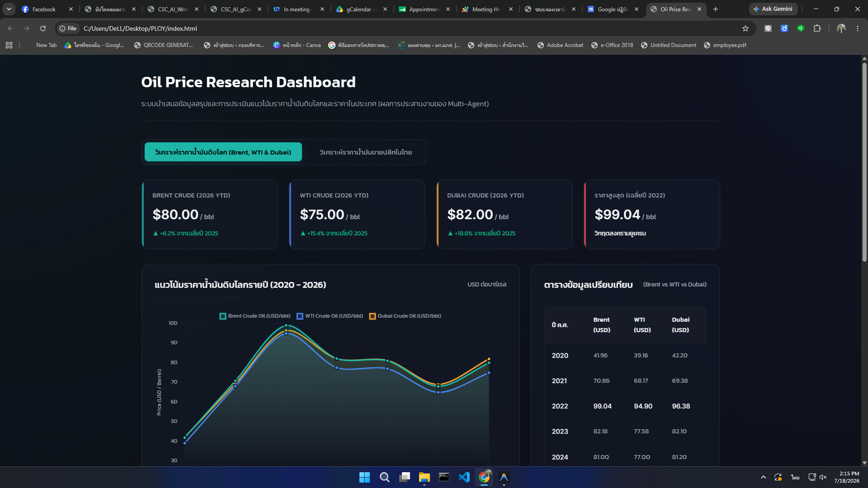Open the Chrome extensions puzzle icon
The image size is (868, 488).
[x=817, y=28]
